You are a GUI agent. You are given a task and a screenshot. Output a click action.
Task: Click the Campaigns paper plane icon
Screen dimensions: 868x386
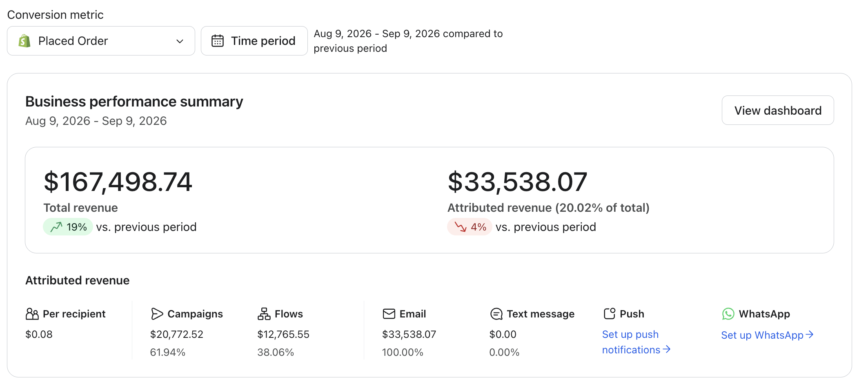[157, 314]
